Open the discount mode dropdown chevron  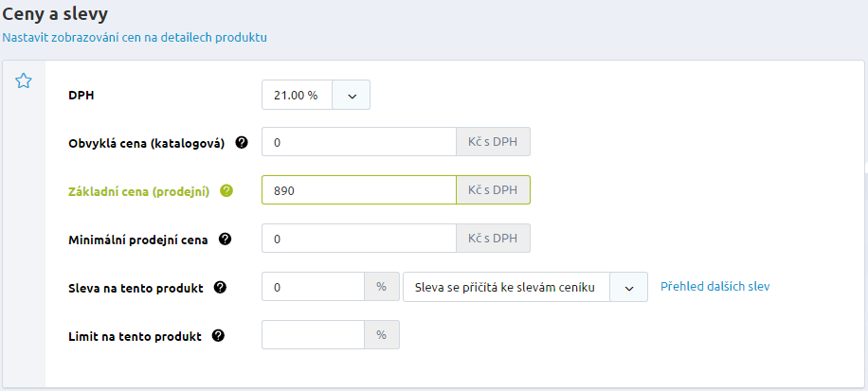click(629, 288)
